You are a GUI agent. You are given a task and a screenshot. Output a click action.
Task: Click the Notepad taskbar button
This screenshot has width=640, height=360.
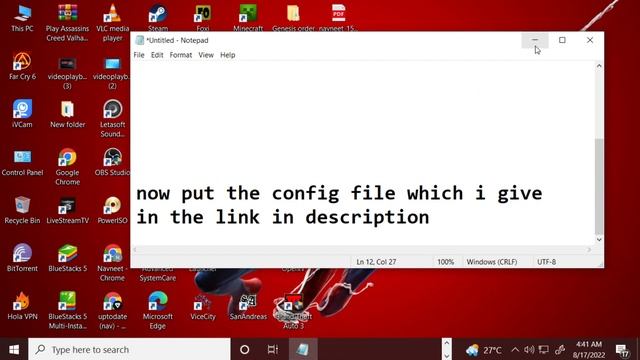tap(303, 349)
